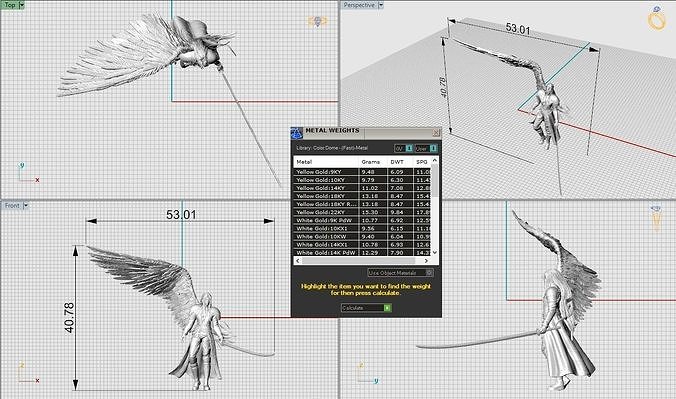Select the Yellow Gold:14KY row
The height and width of the screenshot is (399, 676).
[362, 188]
